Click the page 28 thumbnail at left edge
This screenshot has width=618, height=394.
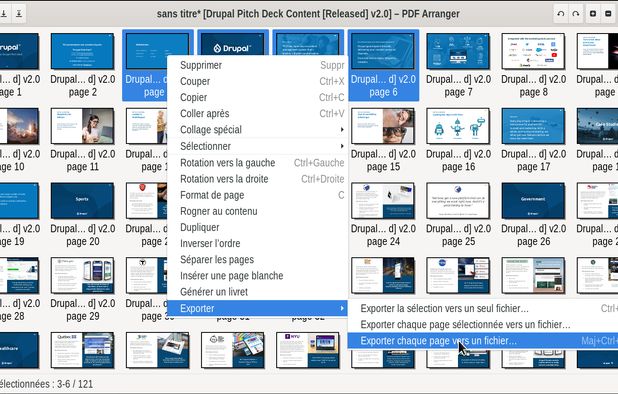click(x=19, y=275)
